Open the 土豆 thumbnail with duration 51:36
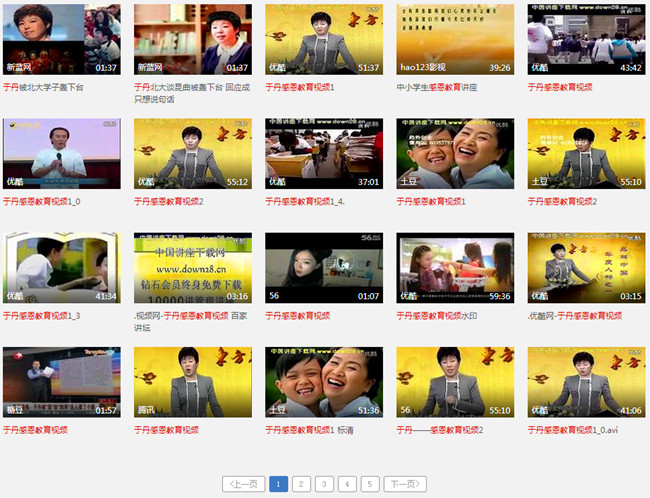The height and width of the screenshot is (498, 650). point(324,381)
